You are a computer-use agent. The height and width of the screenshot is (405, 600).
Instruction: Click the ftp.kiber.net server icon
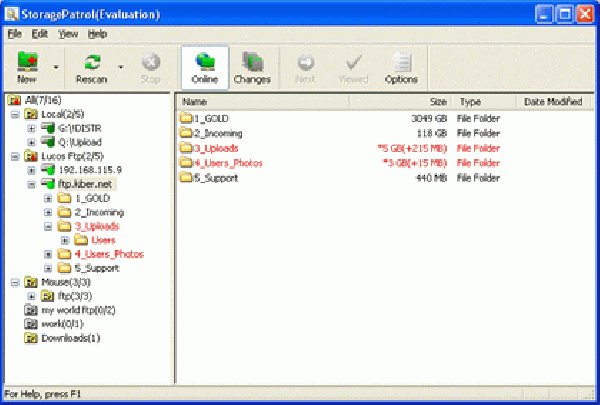[x=48, y=184]
